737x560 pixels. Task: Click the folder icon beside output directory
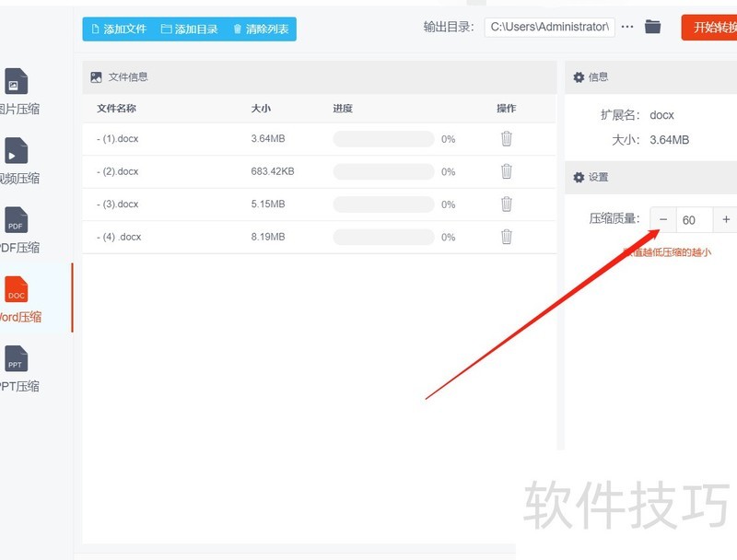point(653,27)
